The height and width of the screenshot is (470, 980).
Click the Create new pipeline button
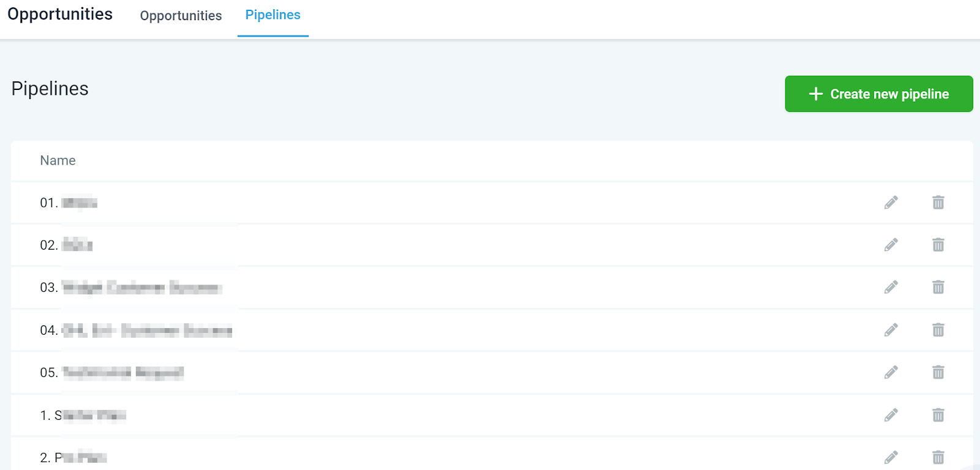pyautogui.click(x=879, y=94)
